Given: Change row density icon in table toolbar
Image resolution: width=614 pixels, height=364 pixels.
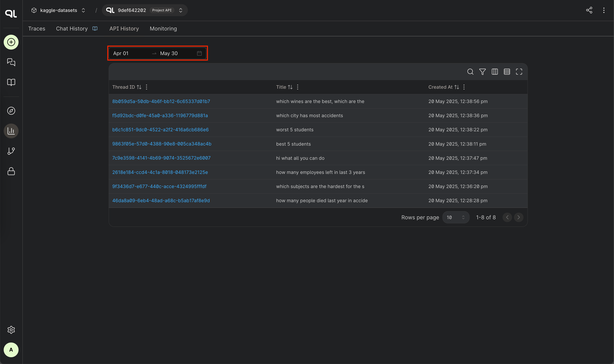Looking at the screenshot, I should 507,72.
